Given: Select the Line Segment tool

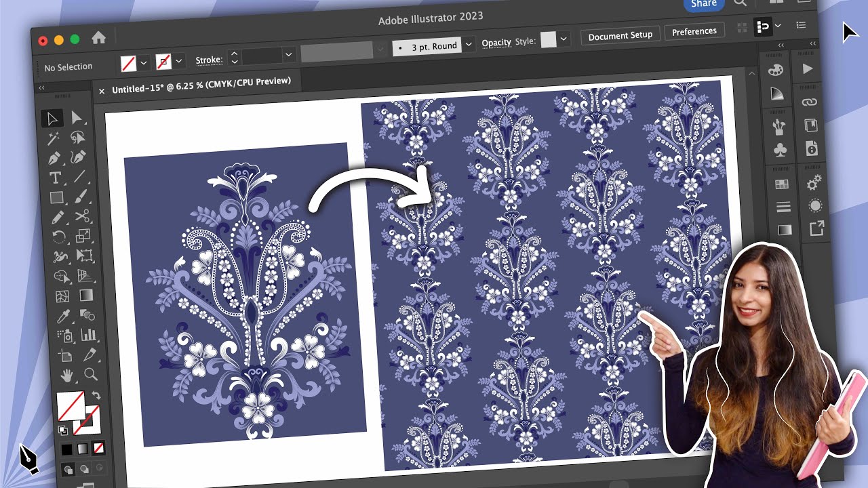Looking at the screenshot, I should click(80, 176).
